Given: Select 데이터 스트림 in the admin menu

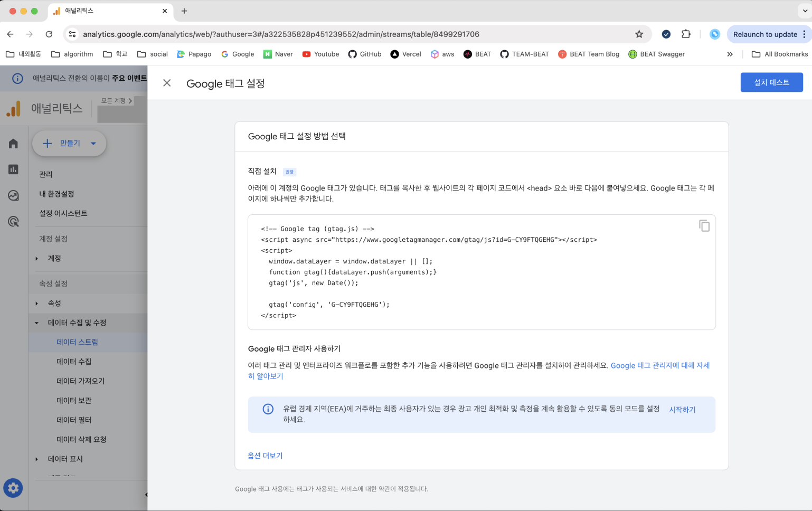Looking at the screenshot, I should (88, 342).
